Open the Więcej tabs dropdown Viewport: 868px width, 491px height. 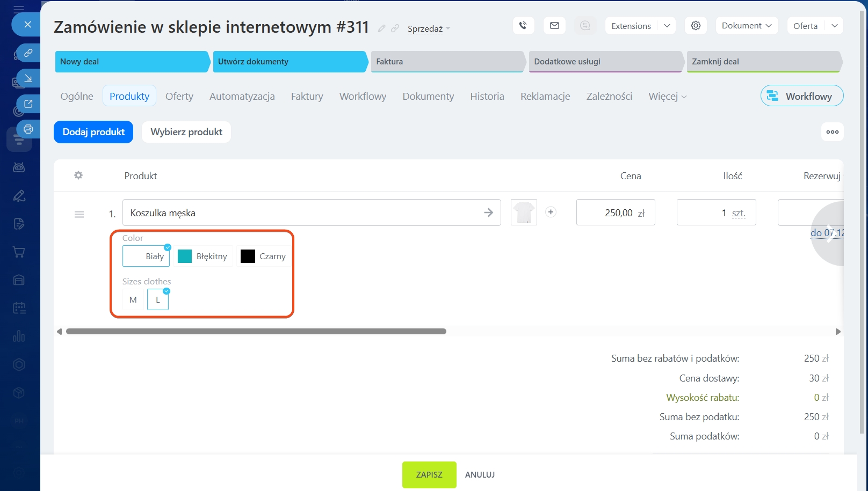pos(667,97)
